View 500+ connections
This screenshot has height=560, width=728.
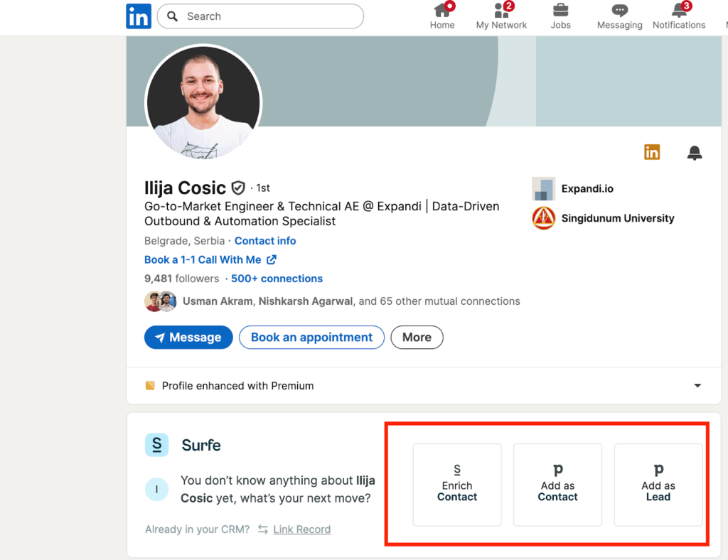tap(277, 278)
